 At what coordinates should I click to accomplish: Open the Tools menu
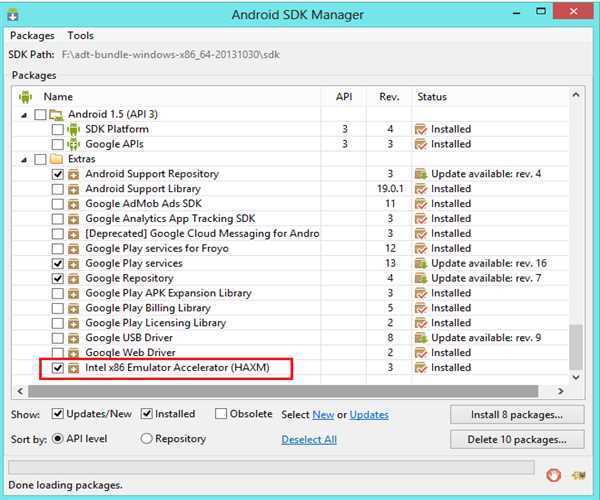tap(80, 36)
